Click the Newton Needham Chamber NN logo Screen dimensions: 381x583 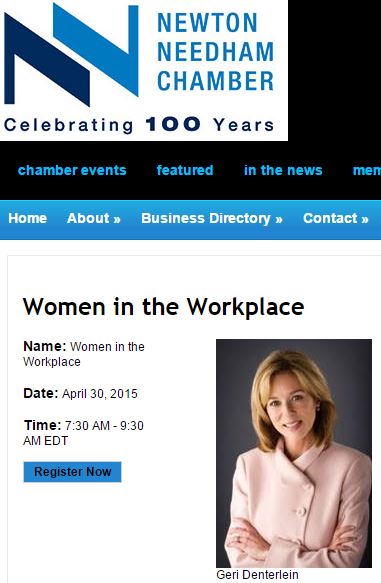[71, 55]
